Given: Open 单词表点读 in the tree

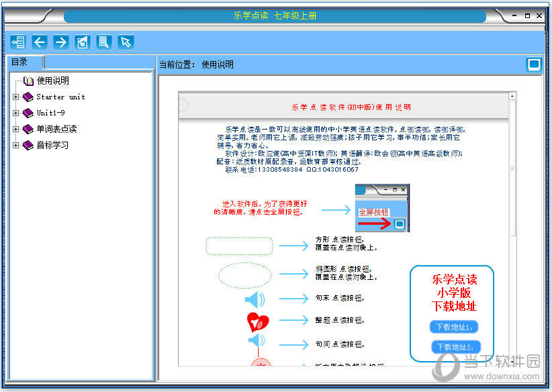Looking at the screenshot, I should [x=56, y=129].
